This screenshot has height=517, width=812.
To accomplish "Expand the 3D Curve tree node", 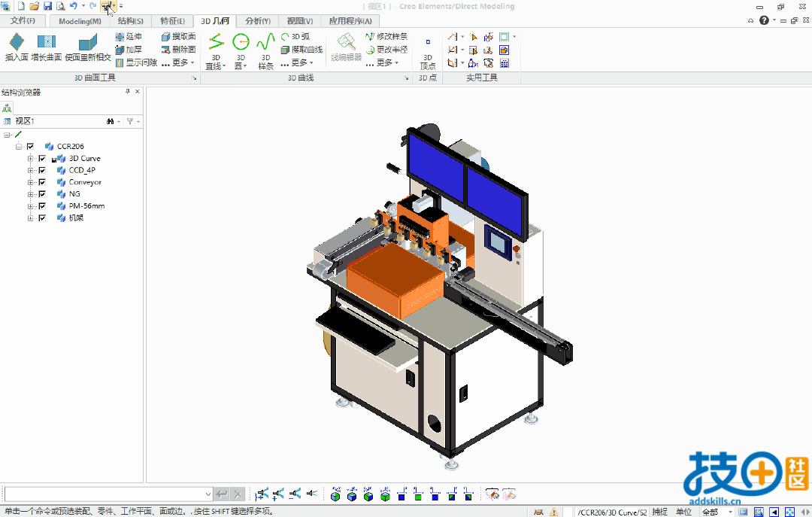I will [31, 158].
